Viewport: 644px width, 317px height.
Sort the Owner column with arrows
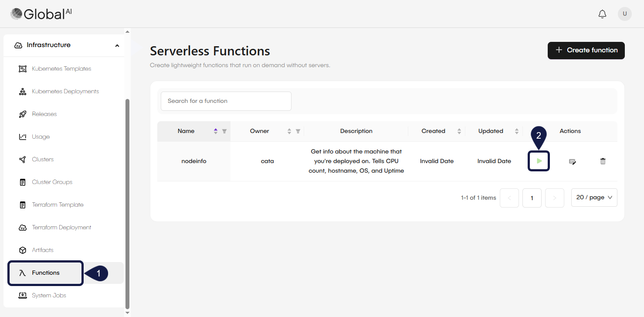point(289,131)
